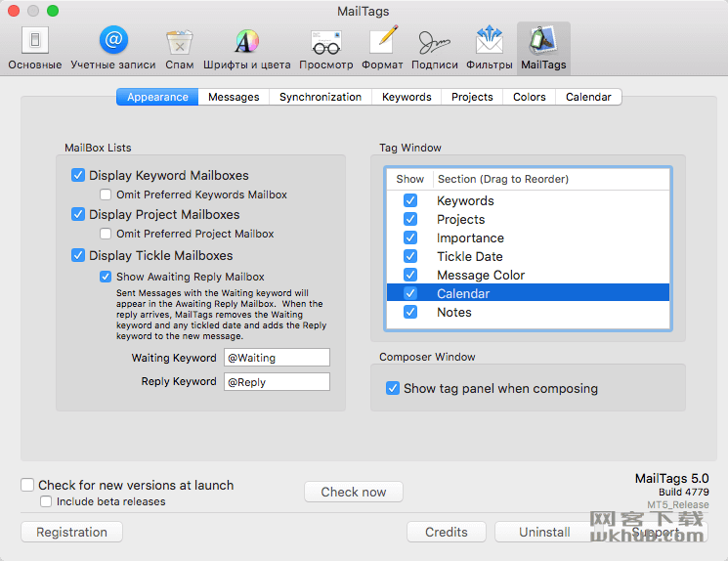This screenshot has width=728, height=561.
Task: Switch to the Appearance tab
Action: point(157,97)
